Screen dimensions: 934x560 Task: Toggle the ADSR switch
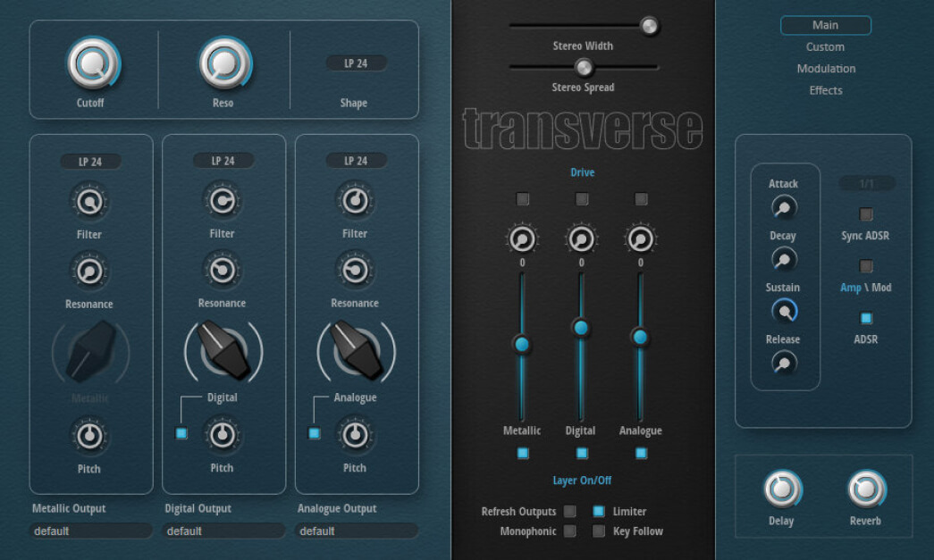866,318
